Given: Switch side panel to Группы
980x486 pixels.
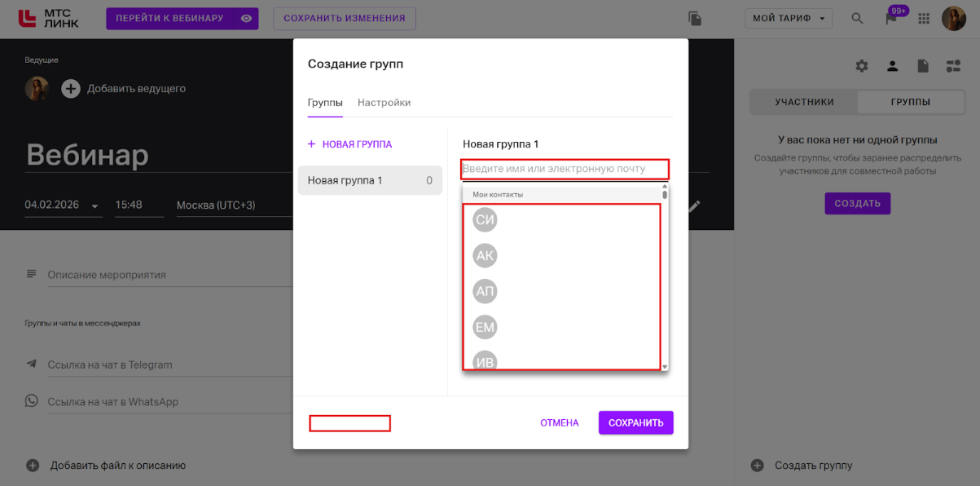Looking at the screenshot, I should [910, 102].
